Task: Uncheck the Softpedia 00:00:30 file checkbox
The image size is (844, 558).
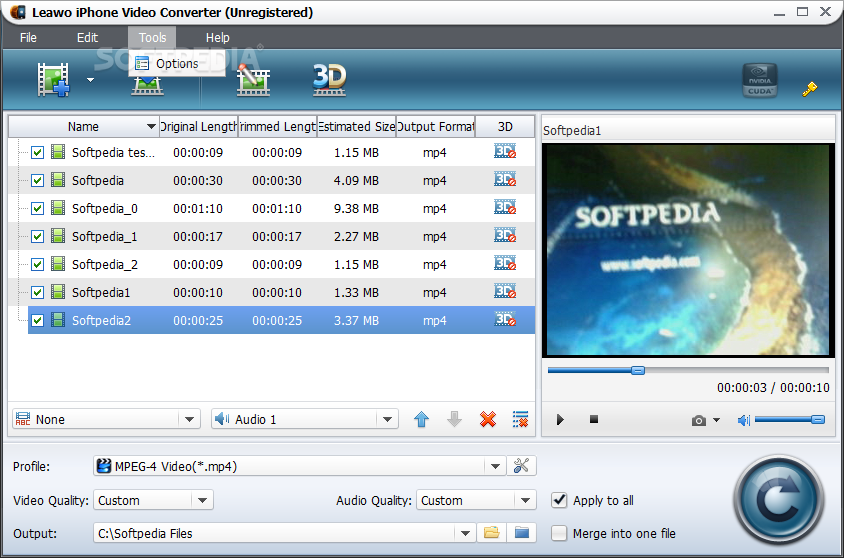Action: (37, 180)
